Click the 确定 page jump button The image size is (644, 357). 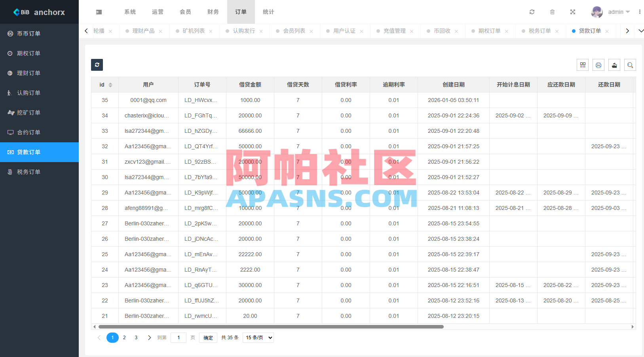[x=208, y=338]
